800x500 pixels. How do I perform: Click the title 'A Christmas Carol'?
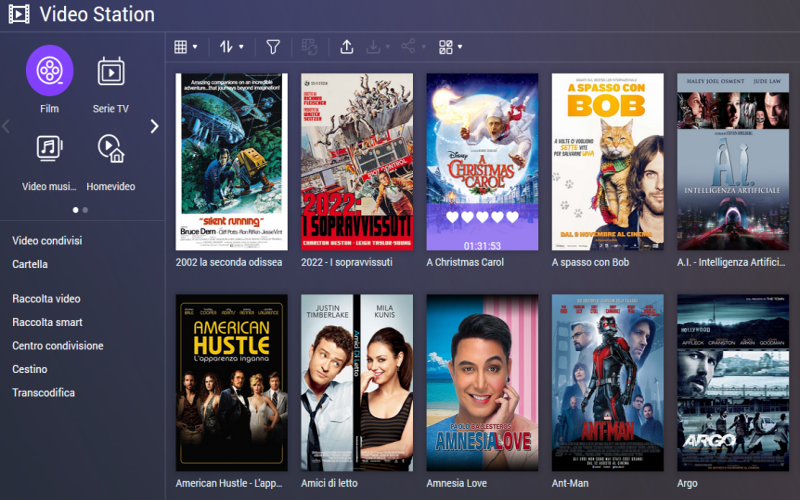[465, 262]
